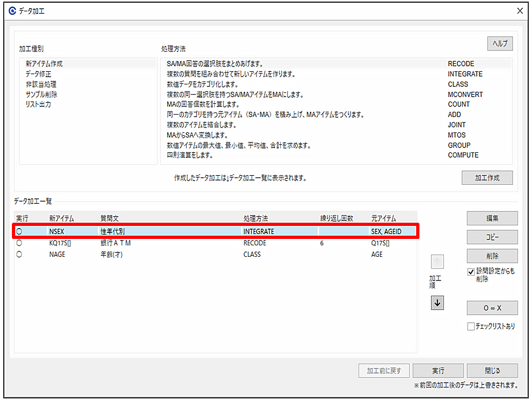
Task: Click the データ加工 app logo icon
Action: point(12,11)
